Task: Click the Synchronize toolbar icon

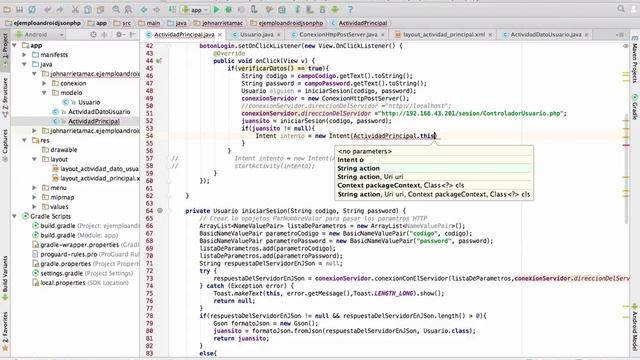Action: [32, 9]
